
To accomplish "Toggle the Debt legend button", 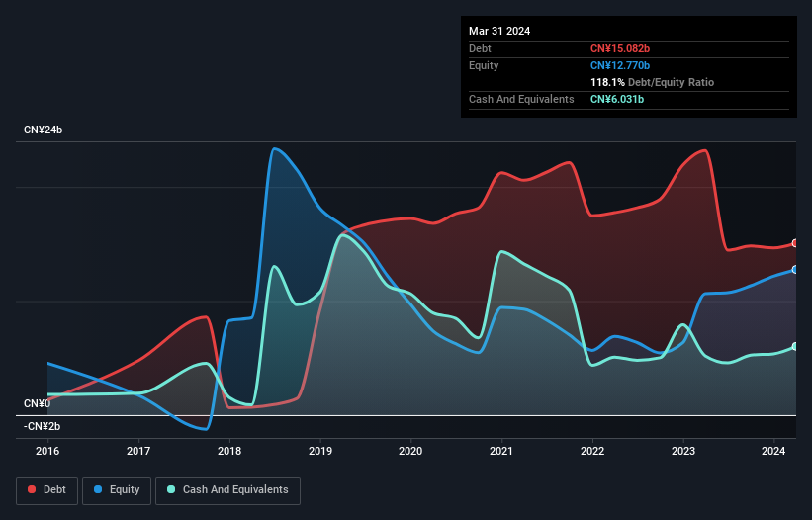I will [x=47, y=490].
